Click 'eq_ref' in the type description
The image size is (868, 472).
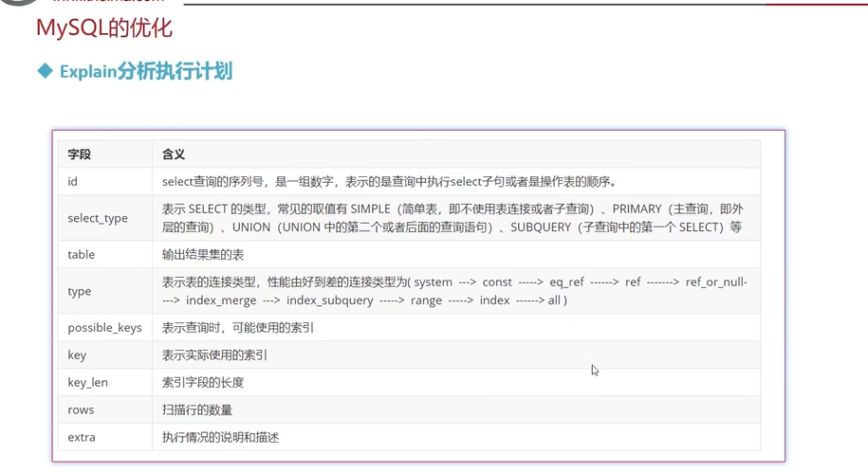pyautogui.click(x=566, y=282)
